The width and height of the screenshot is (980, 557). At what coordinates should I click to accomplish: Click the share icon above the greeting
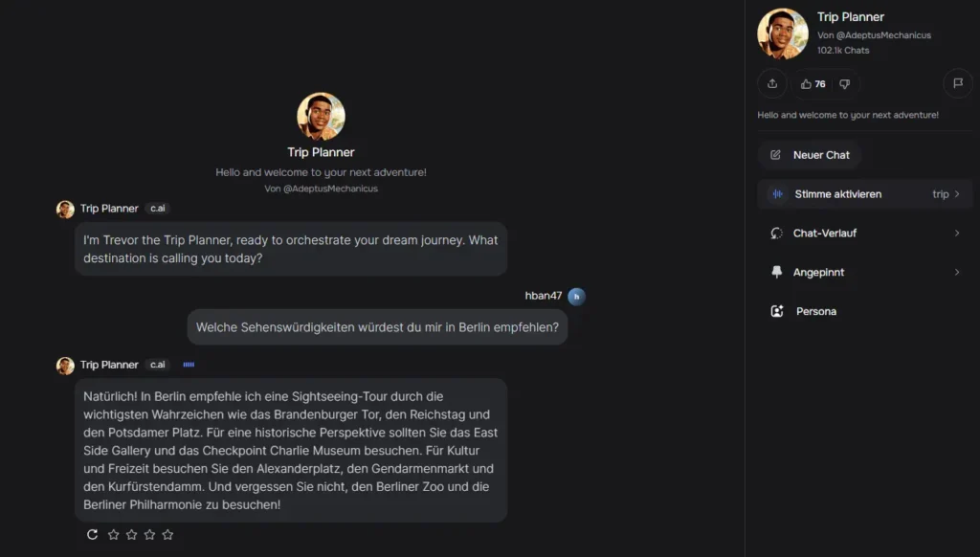click(771, 83)
